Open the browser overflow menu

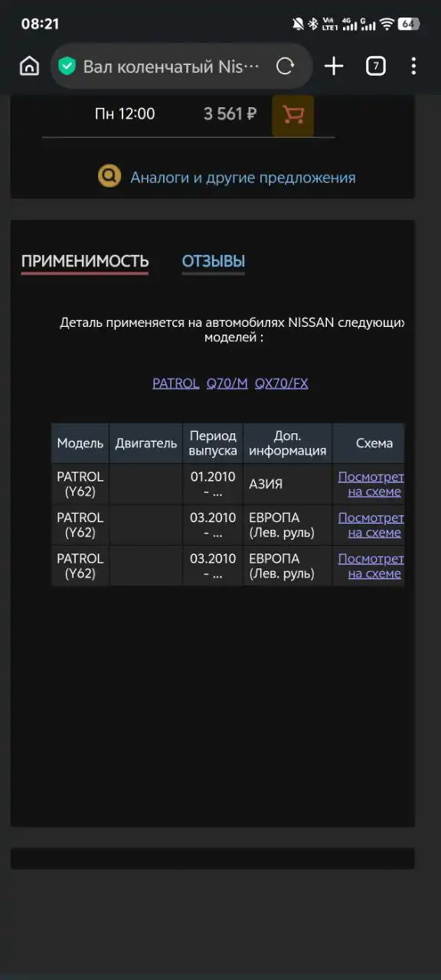tap(413, 66)
